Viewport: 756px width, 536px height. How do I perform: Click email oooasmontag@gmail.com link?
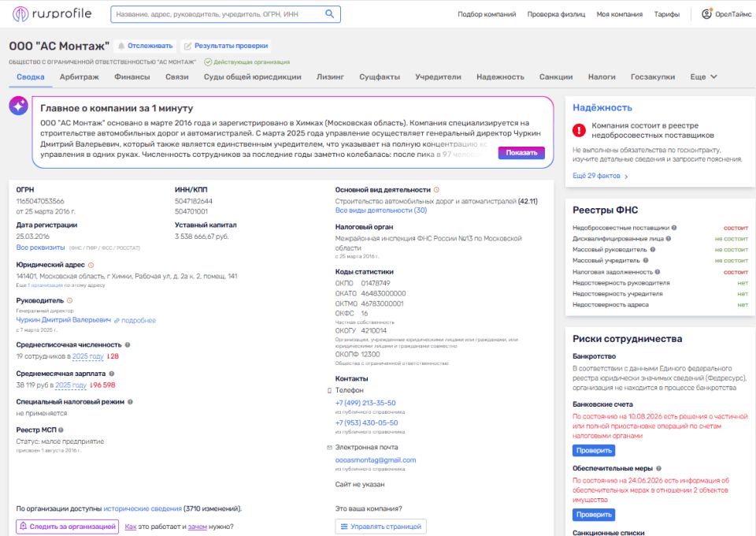point(376,460)
